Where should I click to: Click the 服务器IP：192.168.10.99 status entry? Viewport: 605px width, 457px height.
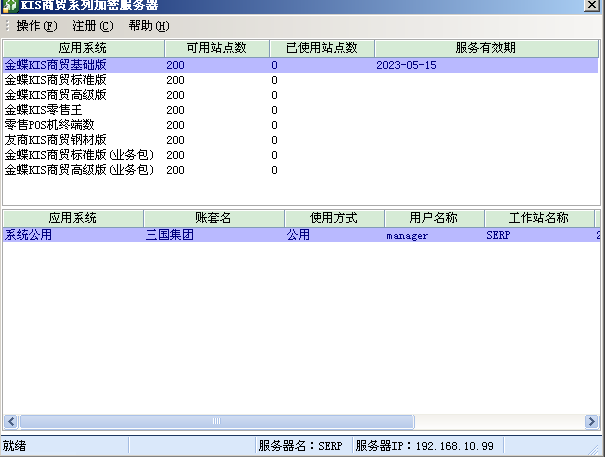pos(424,446)
